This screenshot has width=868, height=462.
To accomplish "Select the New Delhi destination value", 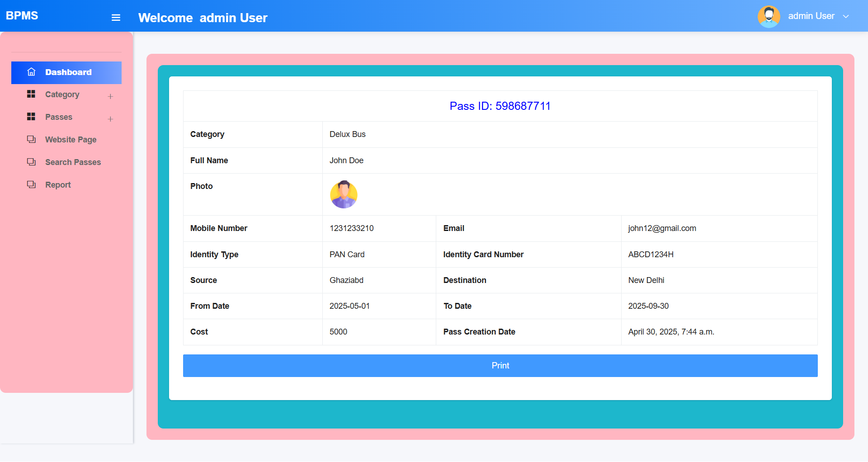I will pyautogui.click(x=646, y=280).
